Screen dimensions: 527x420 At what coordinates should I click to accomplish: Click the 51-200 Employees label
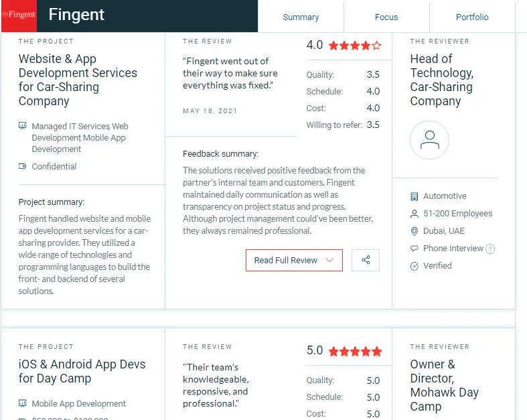pos(457,214)
